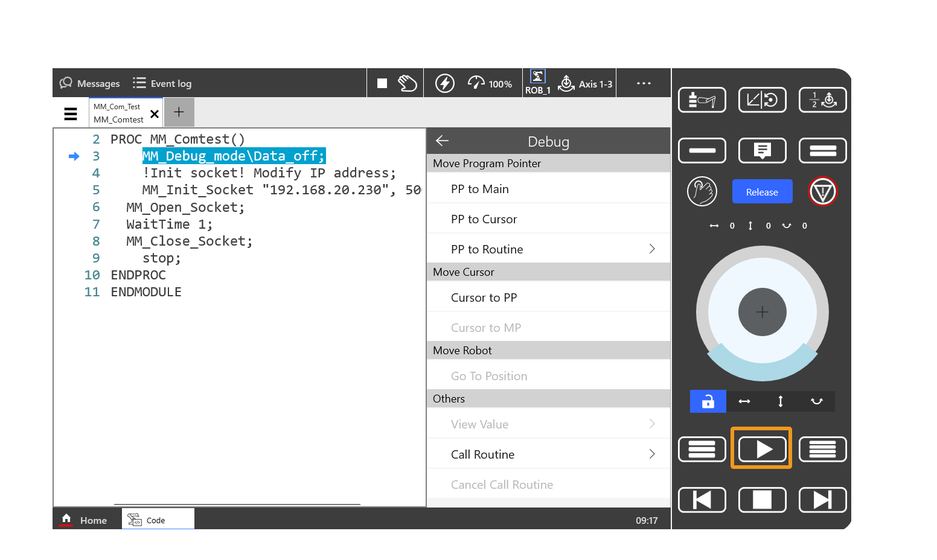Switch to the Home tab
The image size is (937, 560).
click(86, 520)
